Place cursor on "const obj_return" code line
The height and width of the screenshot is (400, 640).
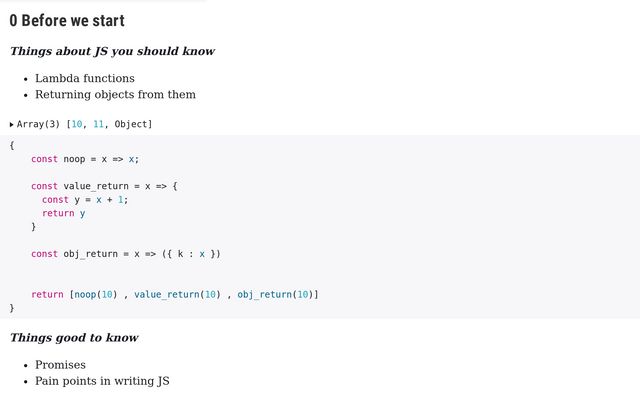click(125, 254)
